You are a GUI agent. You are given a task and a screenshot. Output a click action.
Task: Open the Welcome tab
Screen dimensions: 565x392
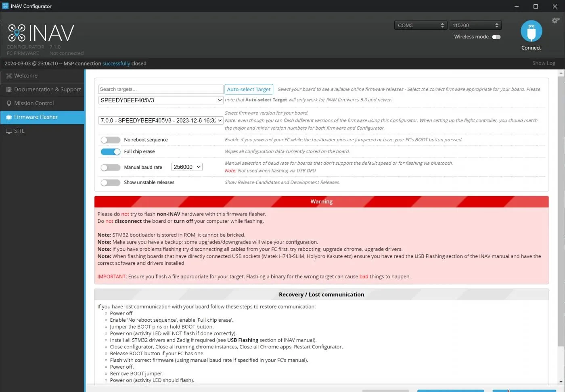tap(42, 75)
